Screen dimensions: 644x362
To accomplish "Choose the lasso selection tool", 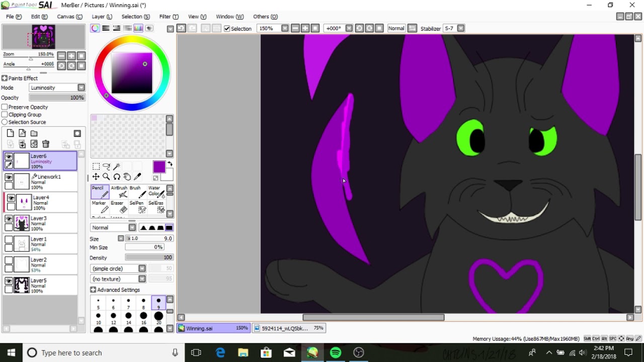I will pyautogui.click(x=106, y=166).
